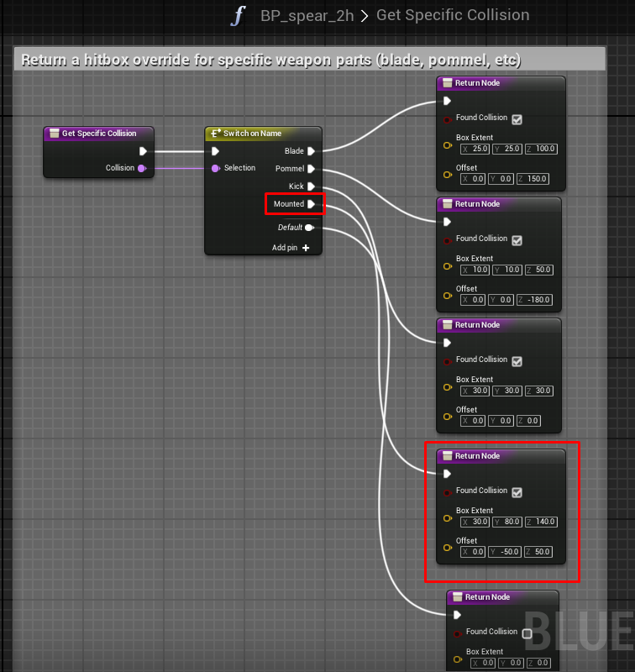Click Offset Z field showing -180.0
The image size is (635, 672).
(x=540, y=300)
